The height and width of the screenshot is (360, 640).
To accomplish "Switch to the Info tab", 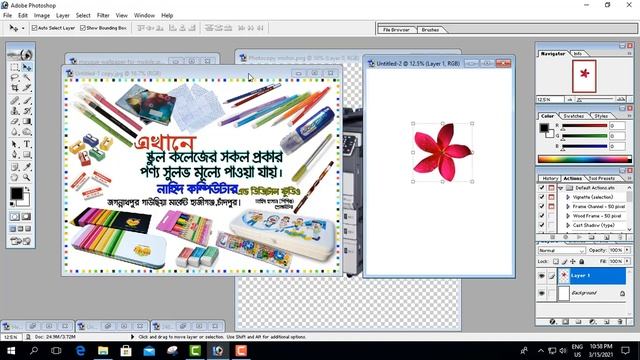I will tap(578, 53).
